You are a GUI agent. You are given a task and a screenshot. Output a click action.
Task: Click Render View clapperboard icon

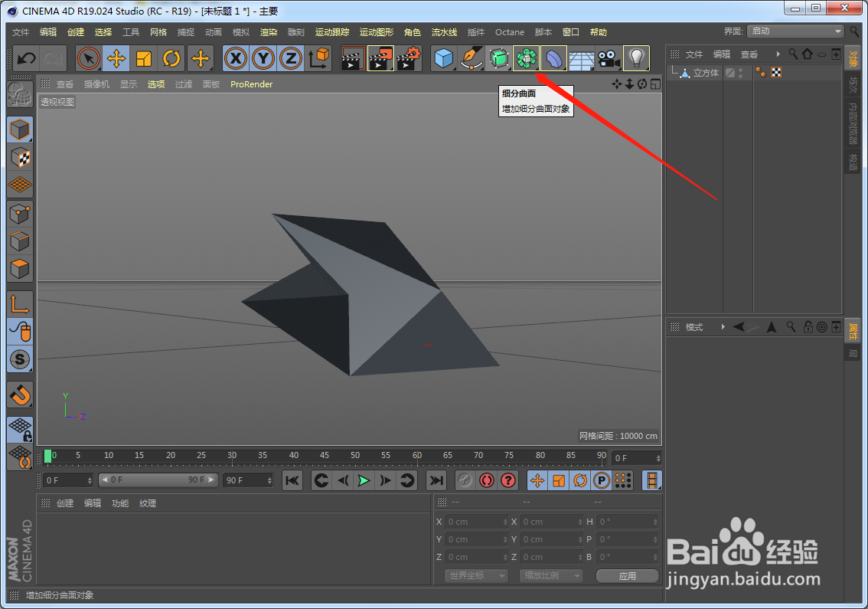click(x=353, y=58)
